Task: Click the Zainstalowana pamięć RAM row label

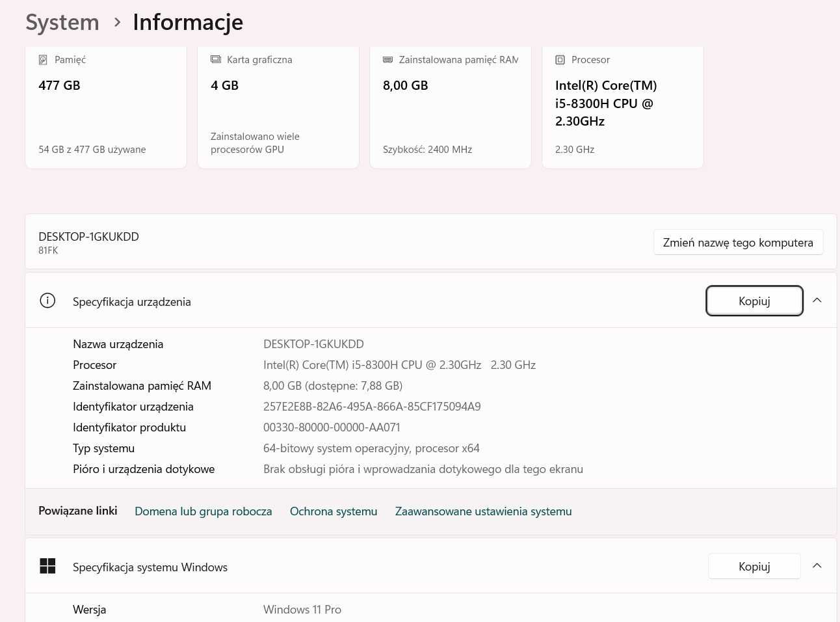Action: [142, 386]
